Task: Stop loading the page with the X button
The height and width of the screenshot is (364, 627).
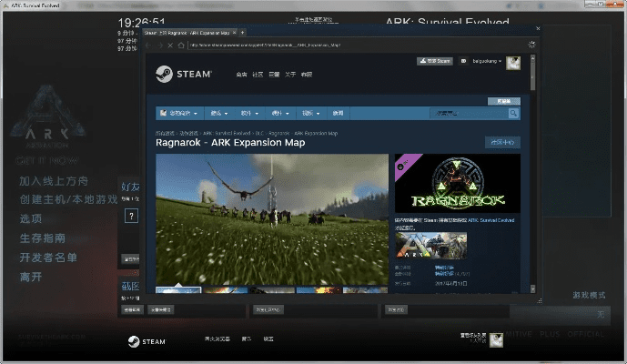Action: pyautogui.click(x=169, y=45)
